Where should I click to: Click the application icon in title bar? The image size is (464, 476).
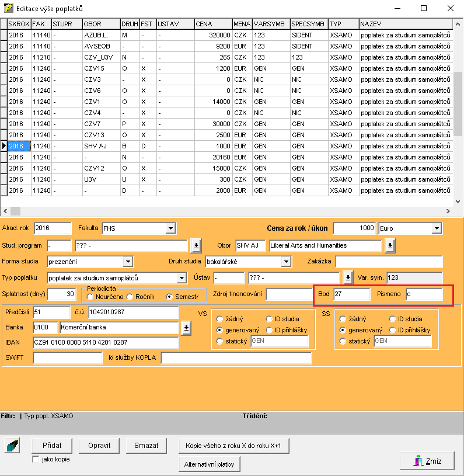click(8, 8)
